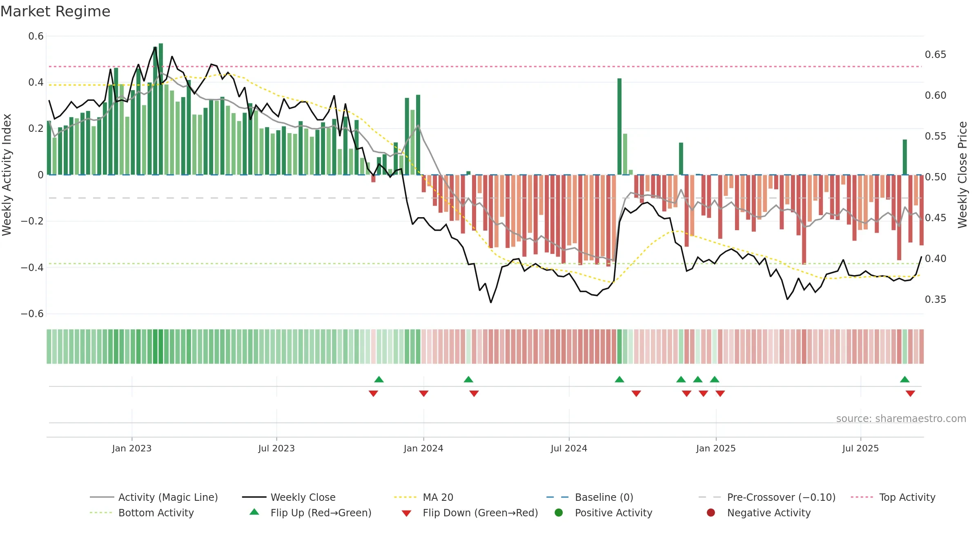The image size is (980, 551).
Task: Click the flip-up marker after Jul 2024
Action: point(619,379)
